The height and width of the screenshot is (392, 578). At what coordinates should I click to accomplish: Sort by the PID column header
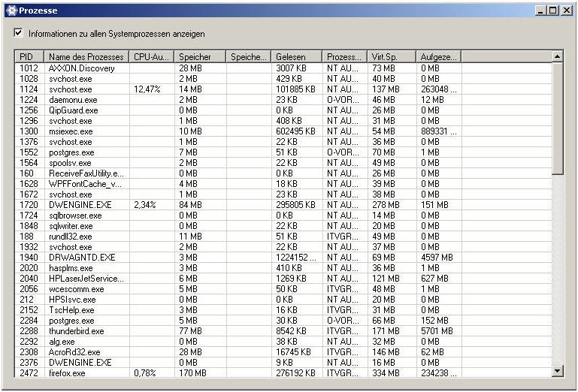(x=29, y=57)
